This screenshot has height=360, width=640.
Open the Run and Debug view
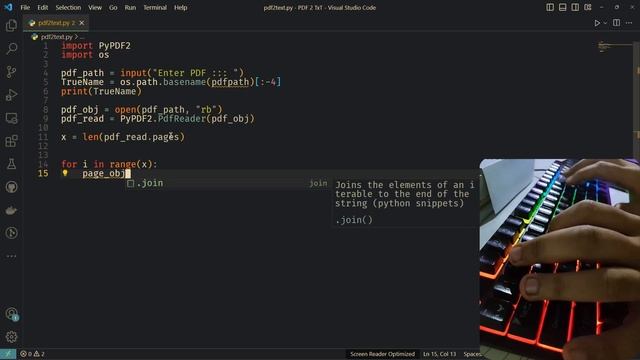pos(11,95)
